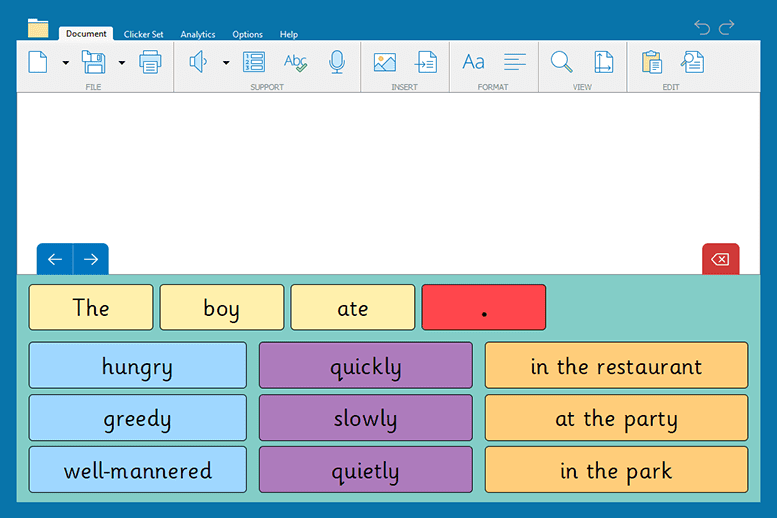Choose the adjective 'well-mannered'

137,469
